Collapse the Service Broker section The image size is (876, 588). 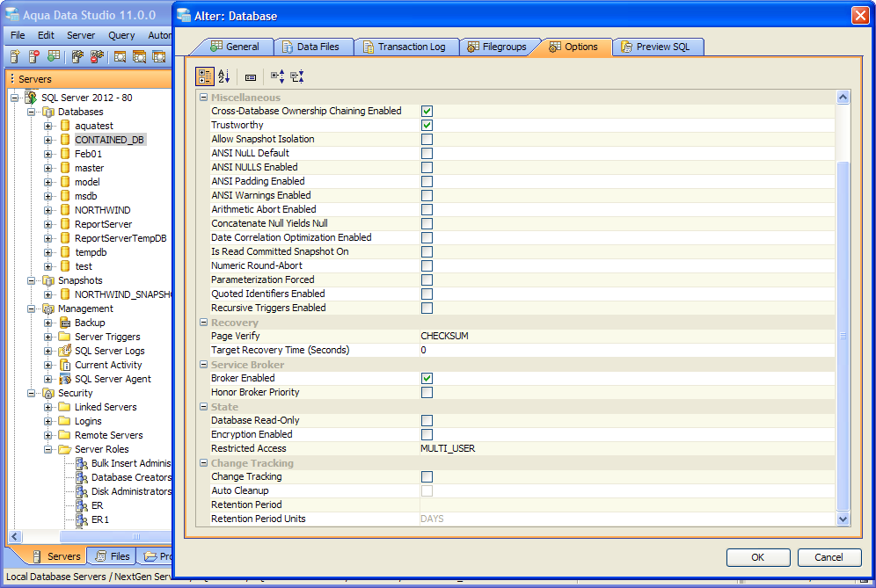tap(204, 365)
